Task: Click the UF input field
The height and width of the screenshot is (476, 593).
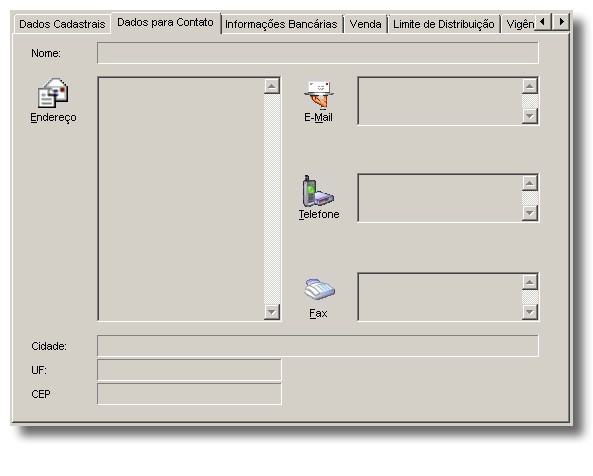Action: point(189,370)
